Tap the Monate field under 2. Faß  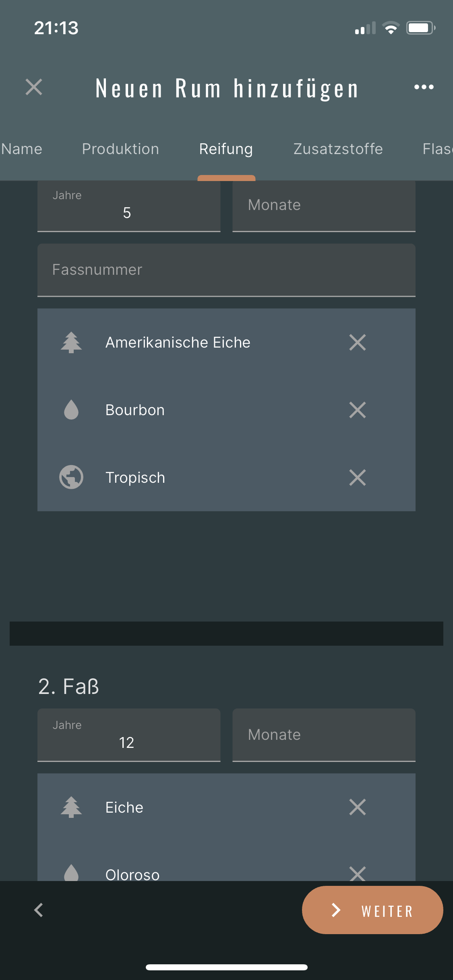point(324,735)
